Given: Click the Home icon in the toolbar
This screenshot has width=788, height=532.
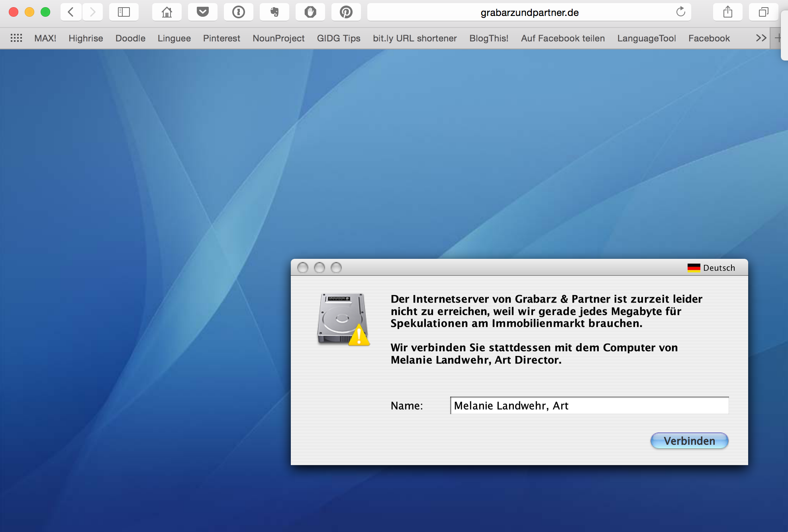Looking at the screenshot, I should pyautogui.click(x=167, y=12).
